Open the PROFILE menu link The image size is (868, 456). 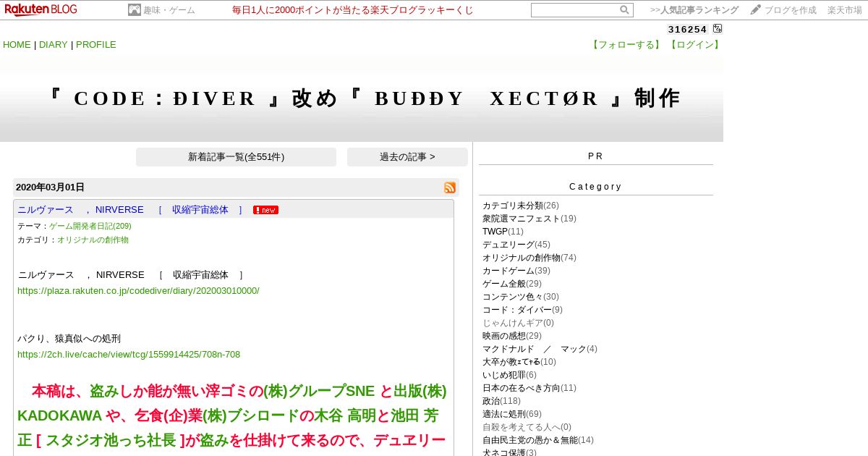96,45
